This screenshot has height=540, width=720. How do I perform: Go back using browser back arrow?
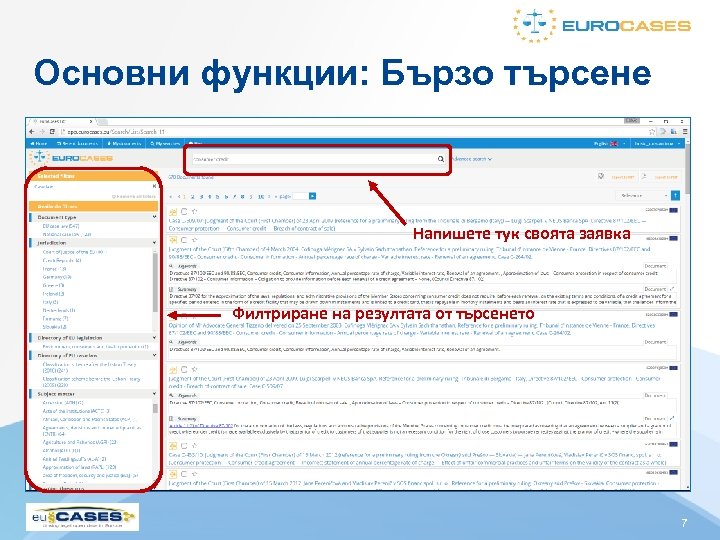tap(32, 132)
